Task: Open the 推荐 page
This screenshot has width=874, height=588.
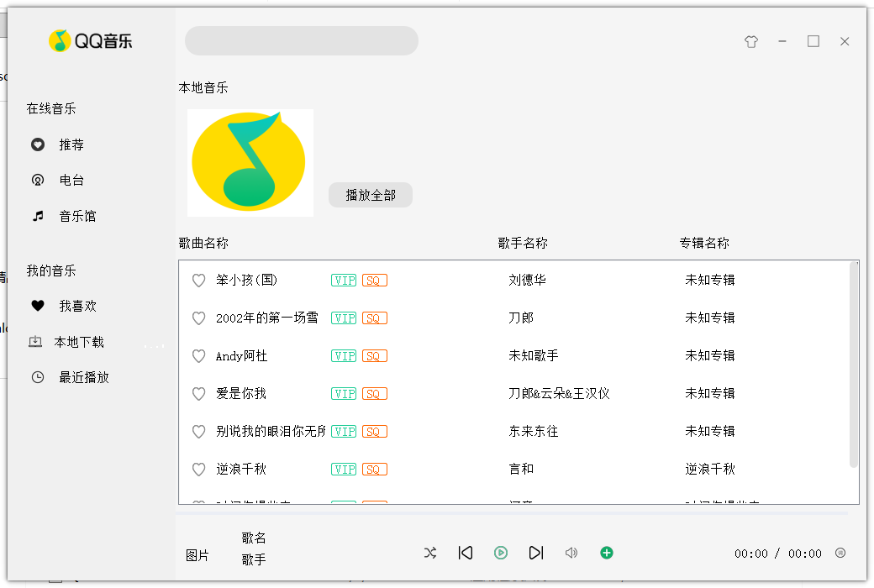Action: pyautogui.click(x=71, y=145)
